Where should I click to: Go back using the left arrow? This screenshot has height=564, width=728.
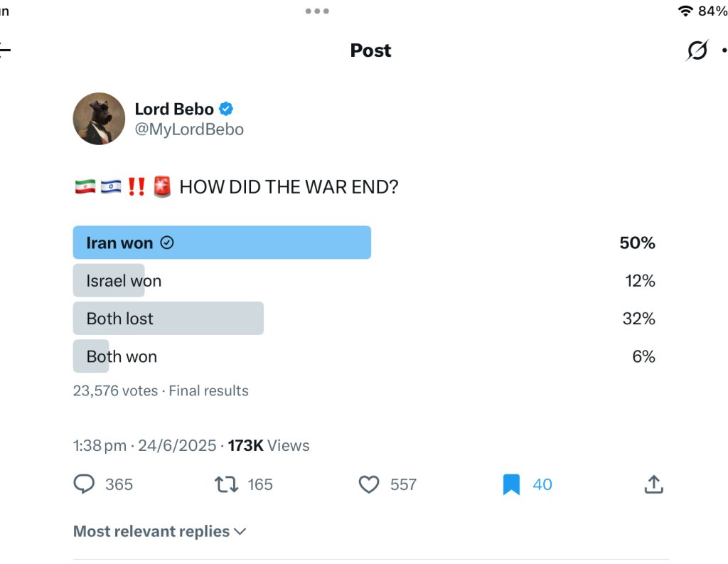pos(5,50)
